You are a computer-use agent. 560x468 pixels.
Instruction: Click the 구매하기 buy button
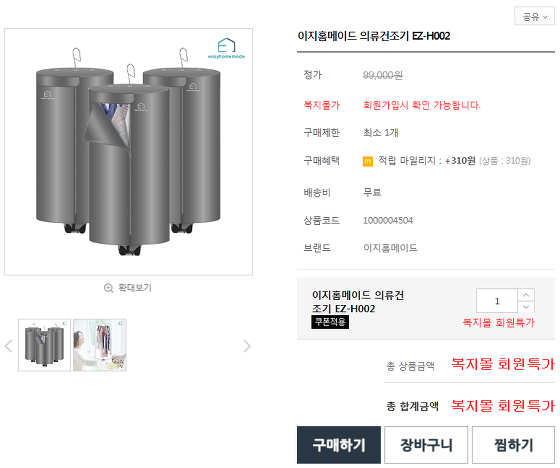pos(339,445)
